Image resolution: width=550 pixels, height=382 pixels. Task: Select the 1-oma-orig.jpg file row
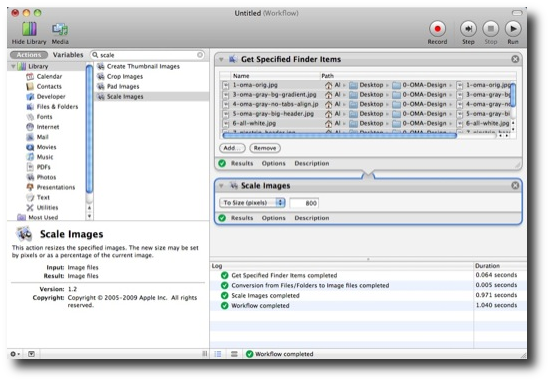click(x=365, y=85)
